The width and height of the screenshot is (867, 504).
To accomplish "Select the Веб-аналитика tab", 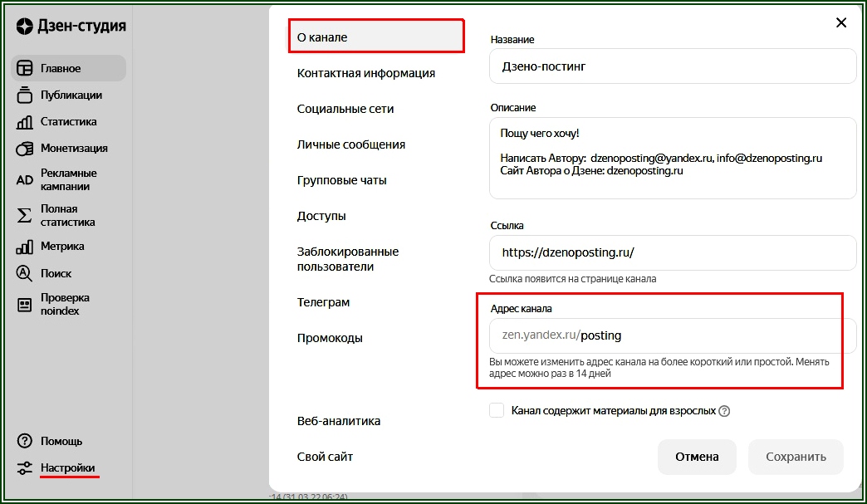I will click(x=338, y=421).
